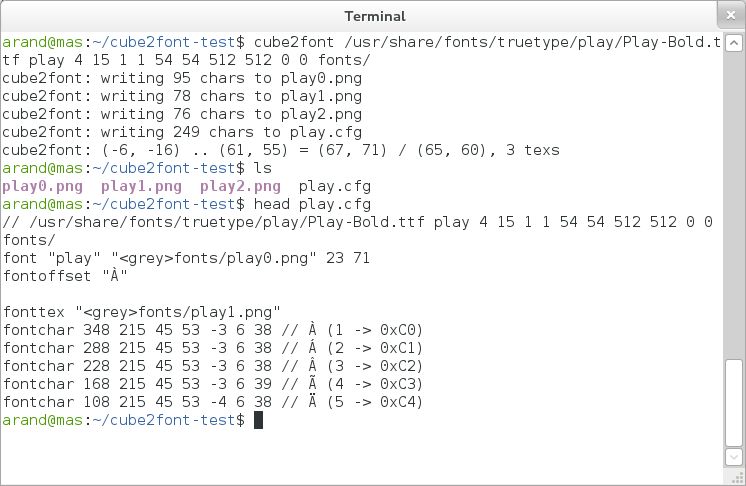746x486 pixels.
Task: Click the scrollbar down arrow
Action: (734, 457)
